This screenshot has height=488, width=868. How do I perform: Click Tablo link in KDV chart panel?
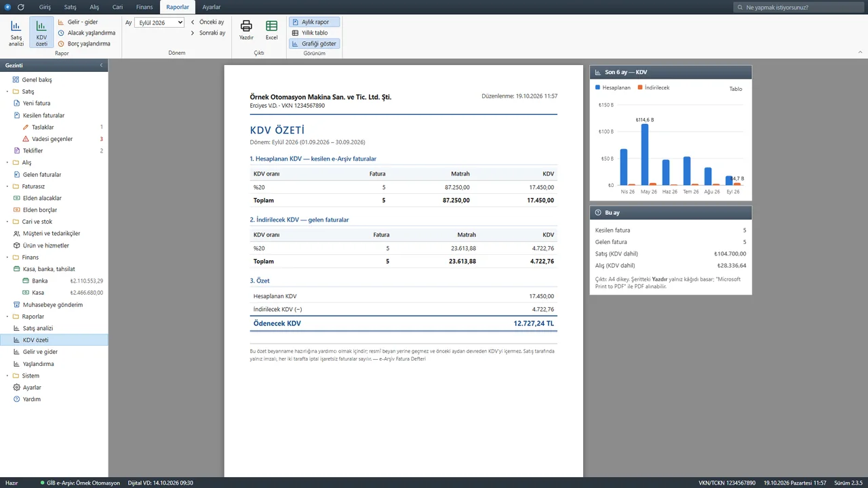click(x=736, y=89)
